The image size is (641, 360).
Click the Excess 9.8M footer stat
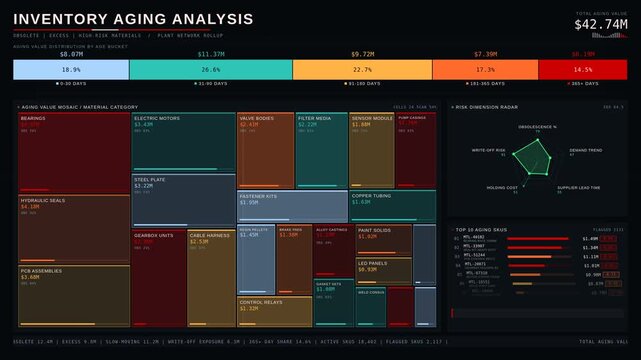click(x=79, y=342)
